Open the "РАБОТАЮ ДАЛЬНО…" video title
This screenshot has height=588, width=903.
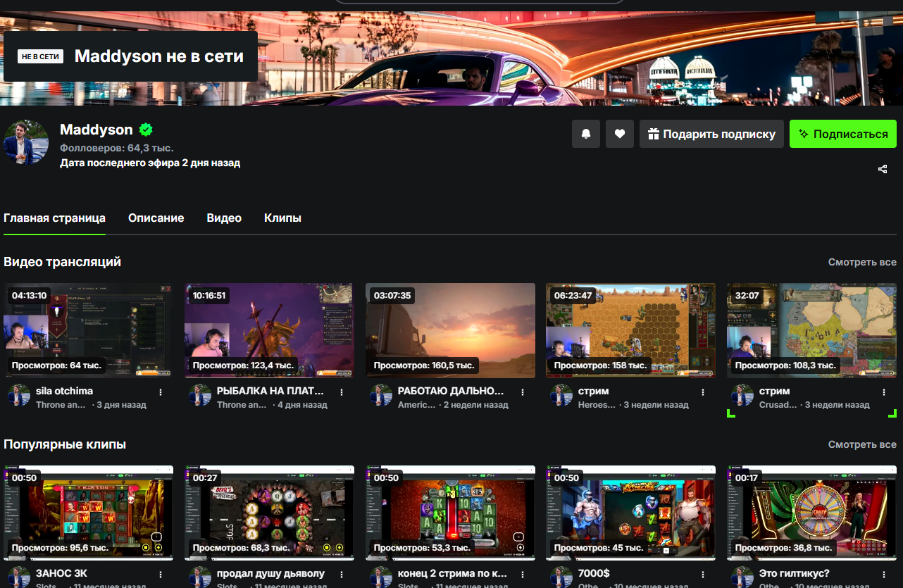(x=451, y=391)
